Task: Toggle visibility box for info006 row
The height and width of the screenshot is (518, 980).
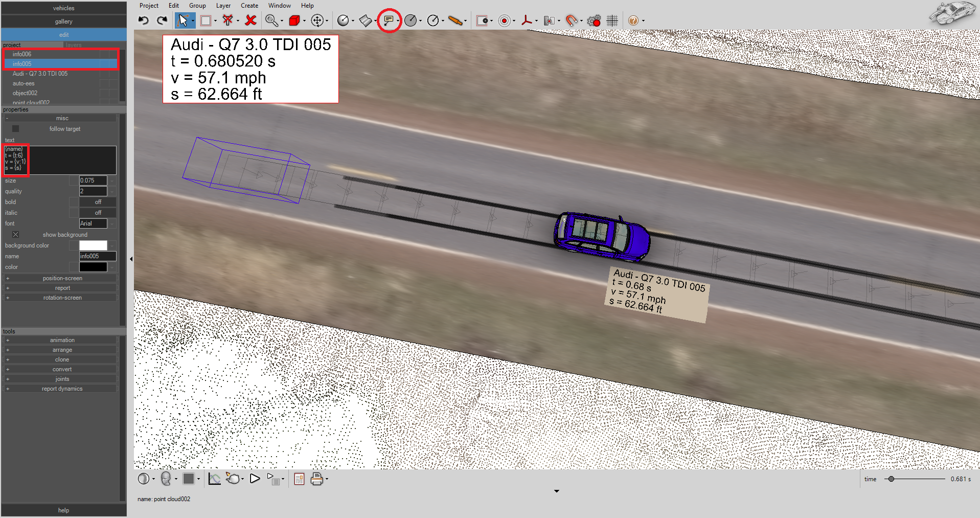Action: click(x=104, y=54)
